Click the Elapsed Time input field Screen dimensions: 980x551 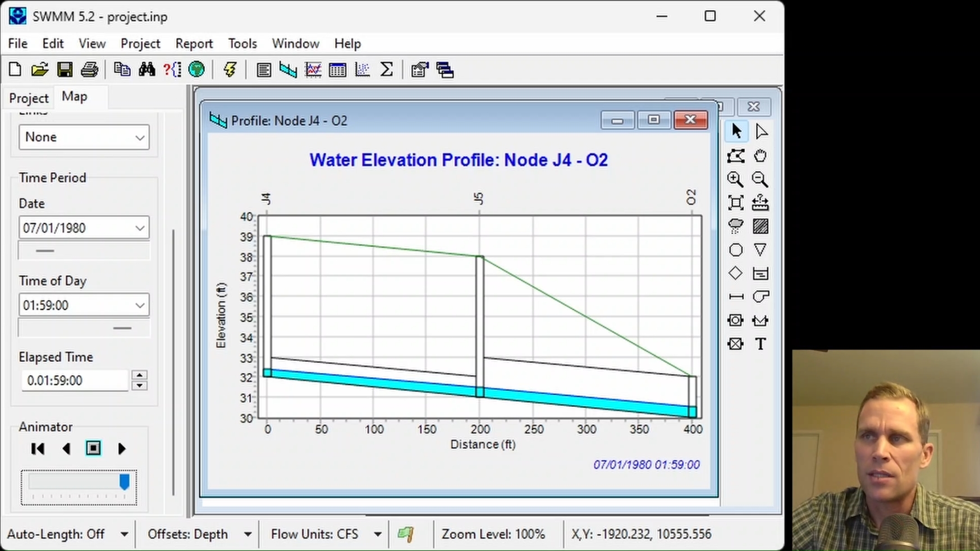click(75, 380)
